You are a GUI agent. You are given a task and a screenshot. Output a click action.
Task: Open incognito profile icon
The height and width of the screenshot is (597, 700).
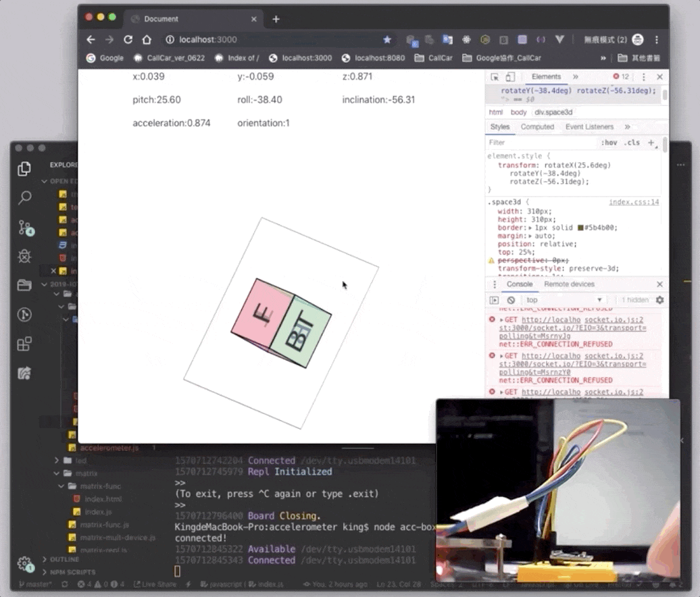pyautogui.click(x=638, y=40)
